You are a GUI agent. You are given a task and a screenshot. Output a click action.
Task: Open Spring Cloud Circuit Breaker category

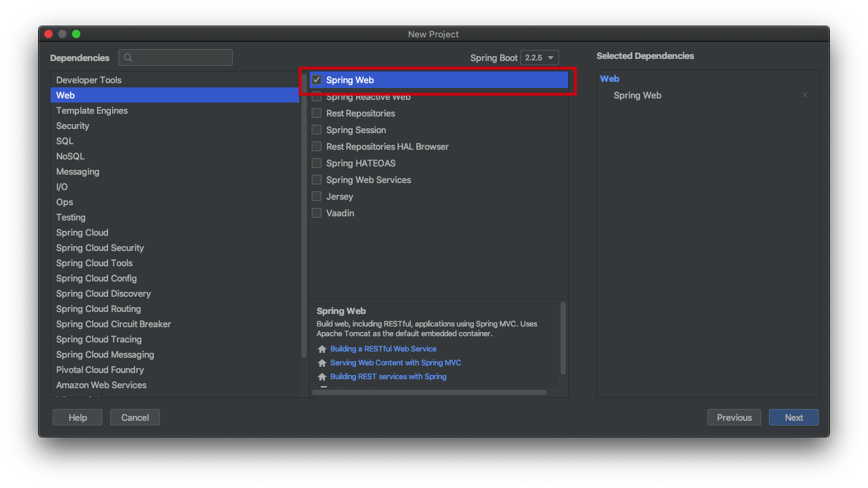[175, 324]
